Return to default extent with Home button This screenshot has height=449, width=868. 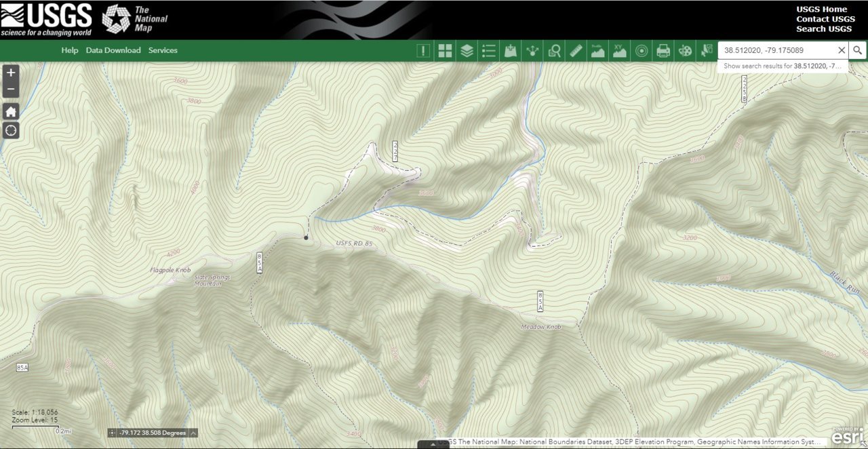[11, 111]
